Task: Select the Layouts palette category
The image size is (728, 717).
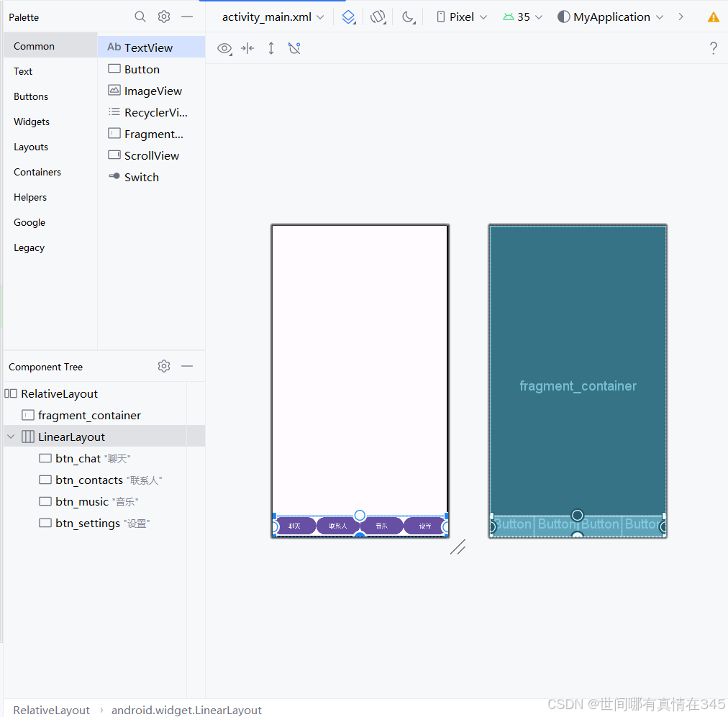Action: click(50, 147)
